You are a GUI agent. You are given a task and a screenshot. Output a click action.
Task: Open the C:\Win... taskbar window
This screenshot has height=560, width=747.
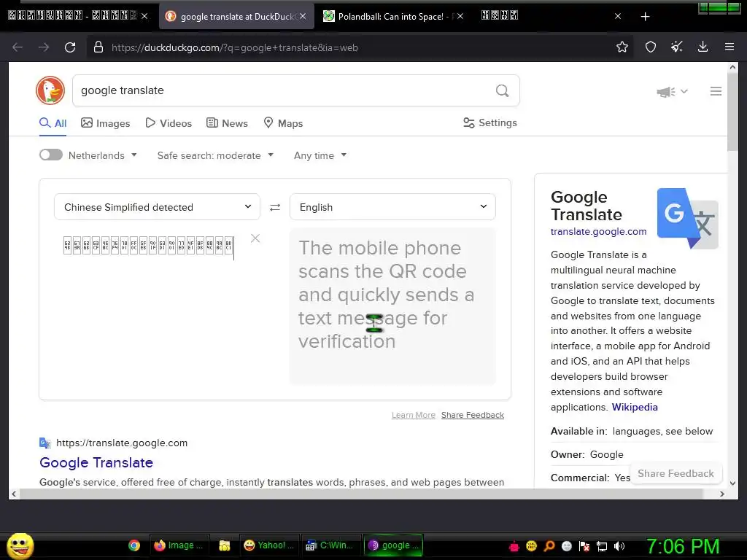[332, 545]
